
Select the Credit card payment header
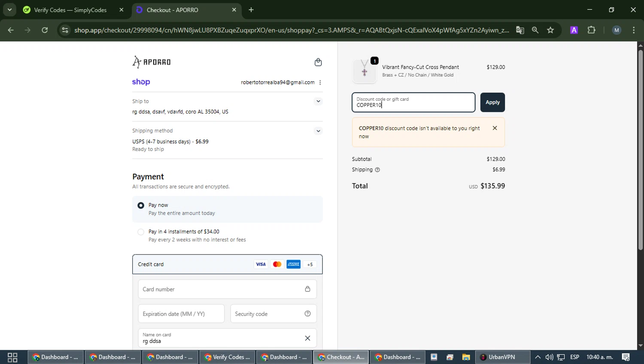click(227, 264)
